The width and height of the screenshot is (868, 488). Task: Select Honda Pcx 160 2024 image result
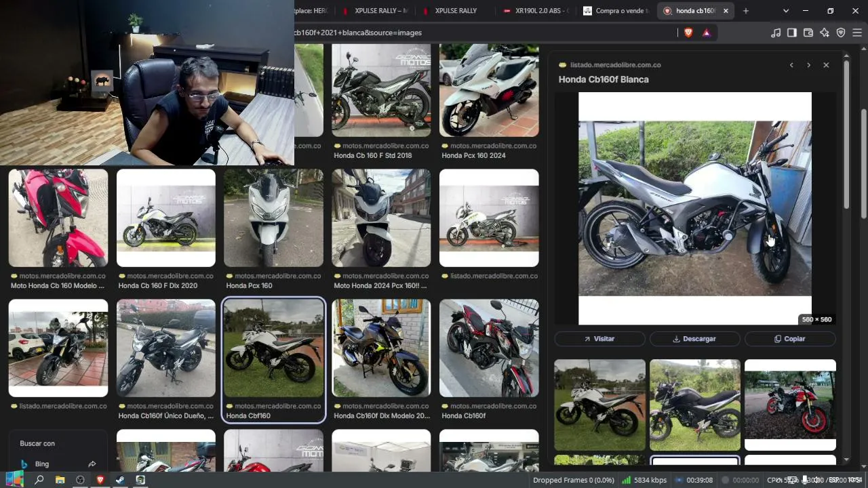[x=489, y=90]
